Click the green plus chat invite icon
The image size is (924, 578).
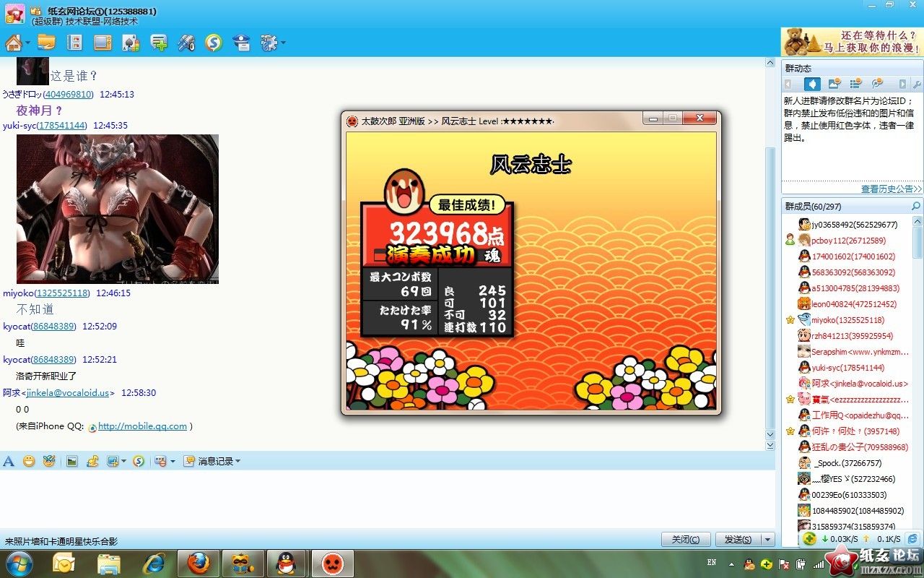[x=159, y=43]
